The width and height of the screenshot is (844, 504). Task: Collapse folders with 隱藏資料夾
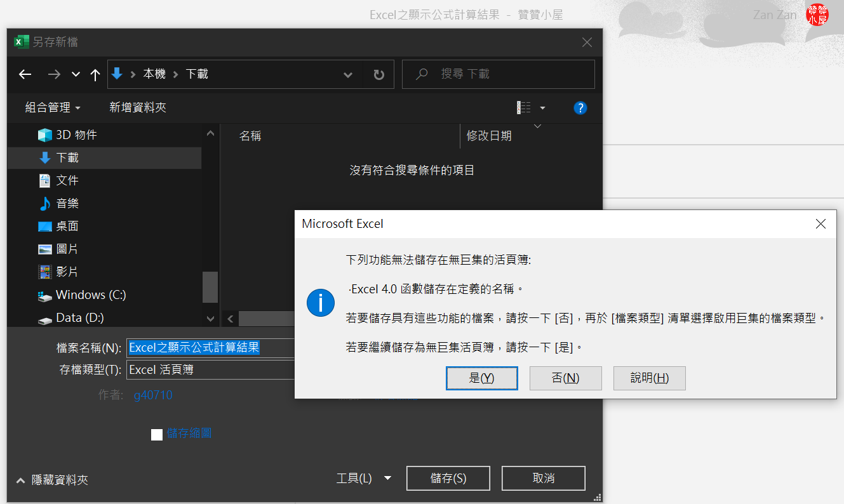[52, 481]
